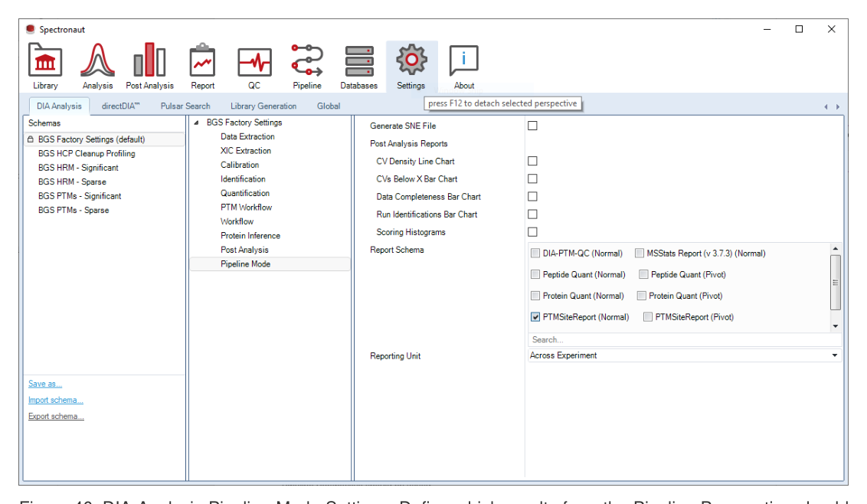Screen dimensions: 867x504
Task: Check DIA-PTM-QC (Normal) report schema
Action: coord(535,254)
